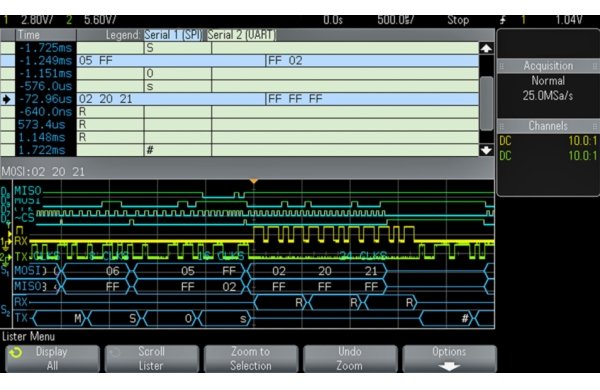Open the Options softkey menu
Image resolution: width=600 pixels, height=390 pixels.
tap(449, 359)
